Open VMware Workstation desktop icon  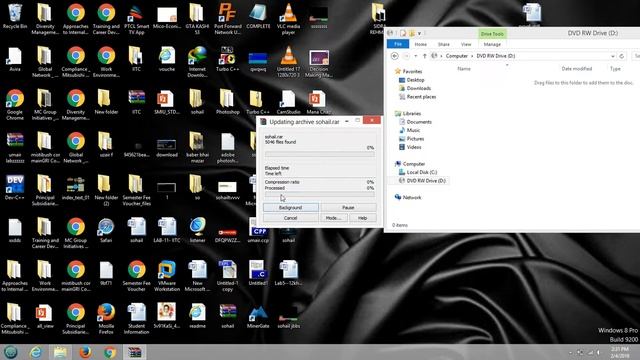(167, 276)
